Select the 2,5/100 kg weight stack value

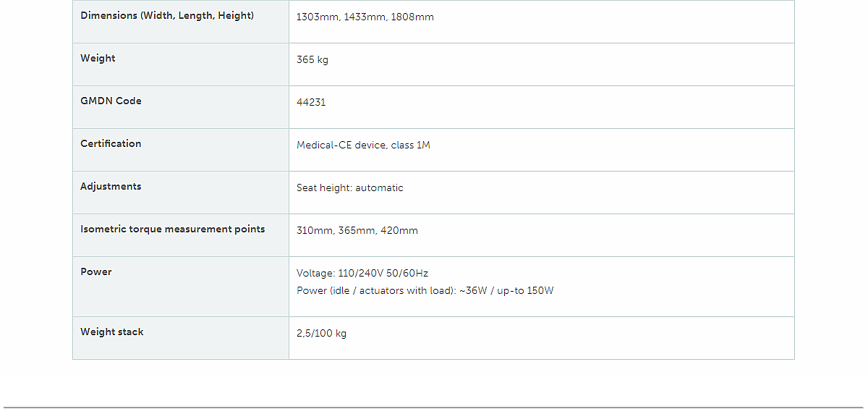321,334
